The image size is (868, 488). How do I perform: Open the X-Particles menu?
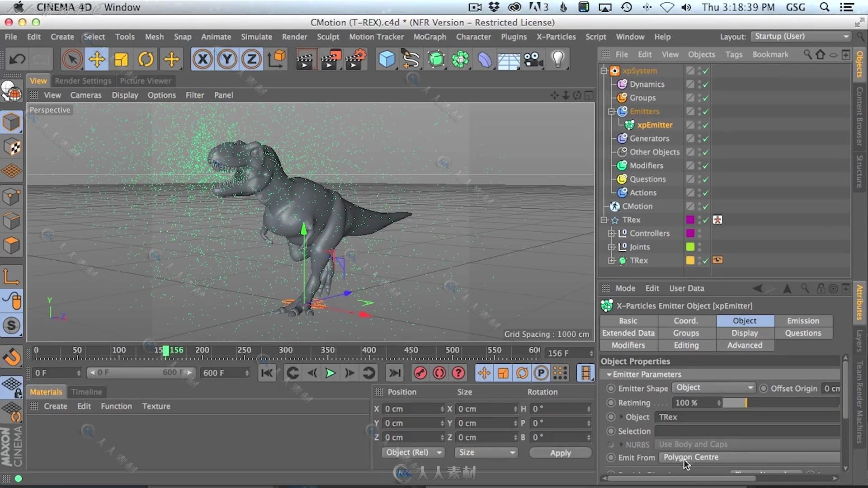coord(556,37)
